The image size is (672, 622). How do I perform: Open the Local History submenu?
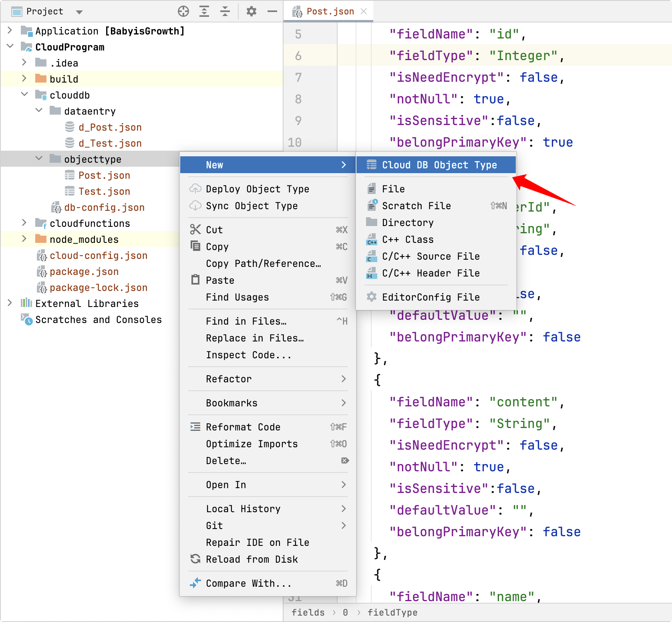[x=268, y=509]
